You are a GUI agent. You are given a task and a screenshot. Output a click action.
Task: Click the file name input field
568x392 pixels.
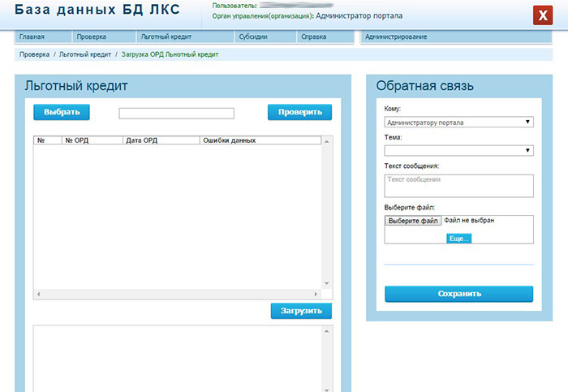point(176,114)
